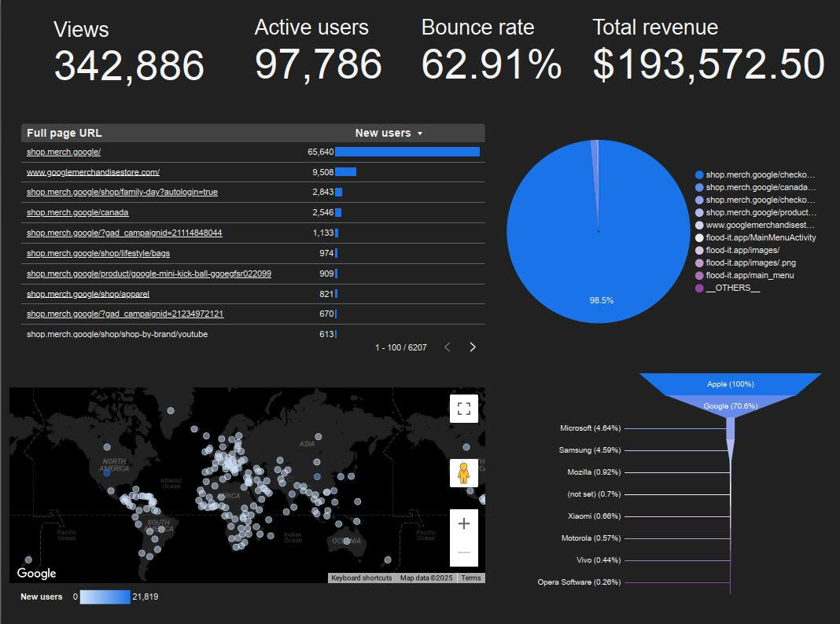
Task: Open the shop.merch.google/ link
Action: pos(64,152)
